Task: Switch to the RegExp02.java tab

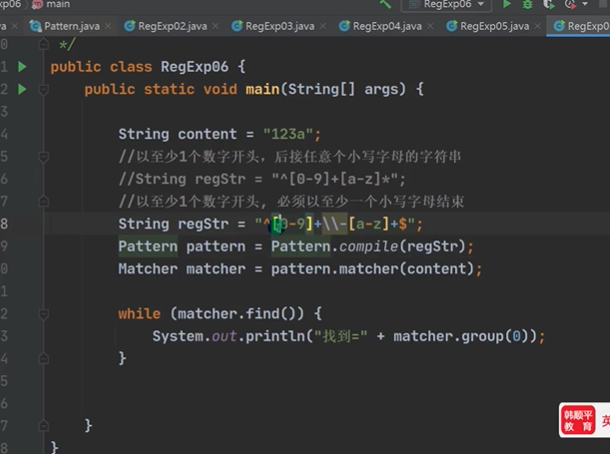Action: (172, 26)
